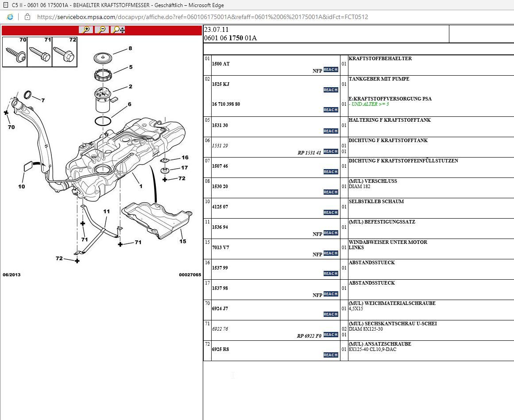Click callout 7 filler seal in diagram
Image resolution: width=514 pixels, height=420 pixels.
tap(43, 100)
